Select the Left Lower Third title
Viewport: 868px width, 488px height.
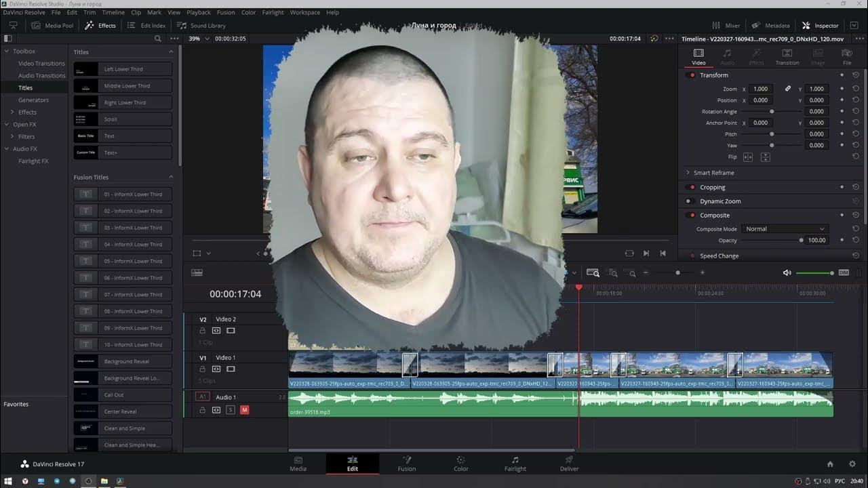(123, 69)
